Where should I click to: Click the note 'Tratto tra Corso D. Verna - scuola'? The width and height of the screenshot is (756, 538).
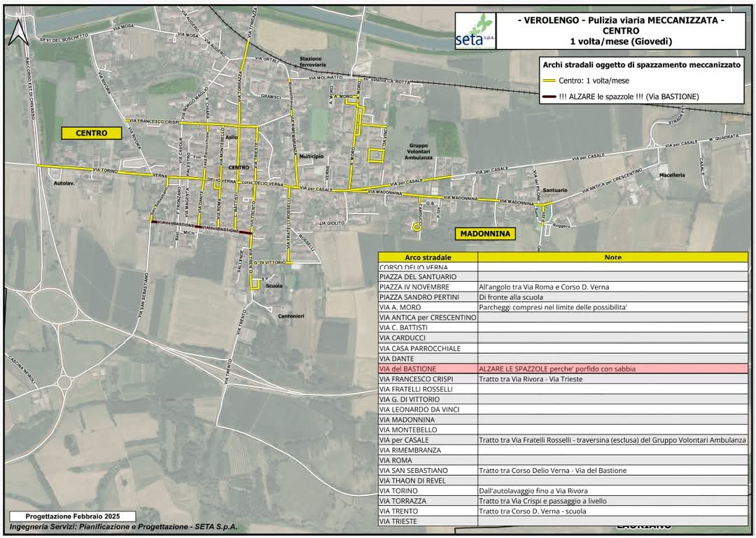tap(533, 511)
